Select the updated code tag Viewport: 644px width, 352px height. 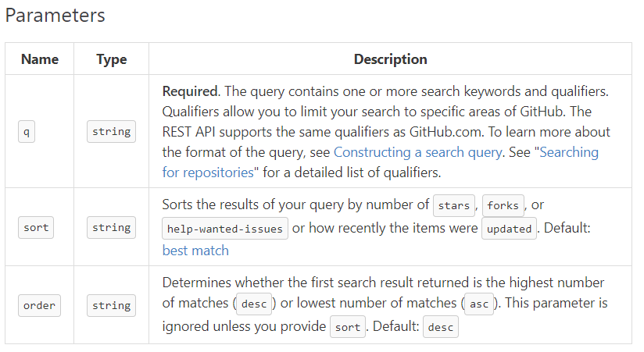tap(510, 229)
